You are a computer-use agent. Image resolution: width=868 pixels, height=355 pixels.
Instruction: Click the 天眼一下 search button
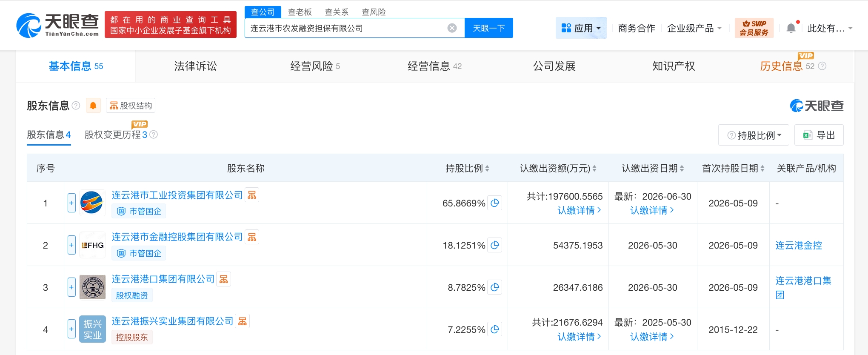[x=489, y=28]
